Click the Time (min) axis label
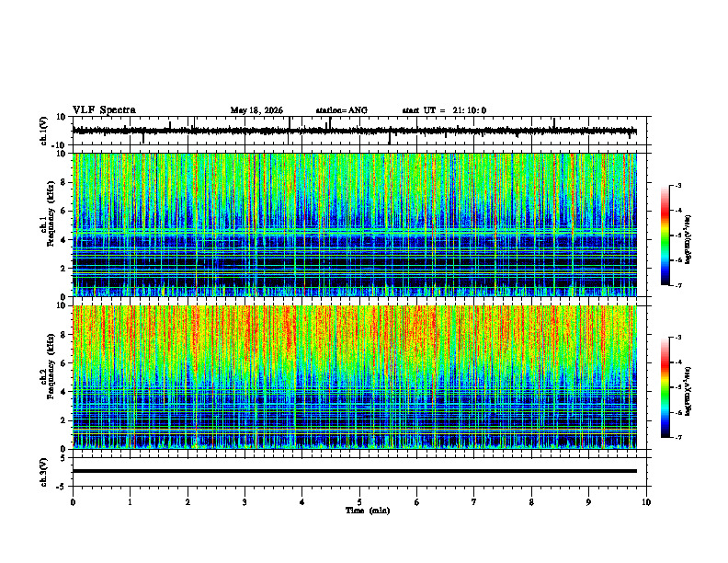The image size is (728, 563). point(368,511)
